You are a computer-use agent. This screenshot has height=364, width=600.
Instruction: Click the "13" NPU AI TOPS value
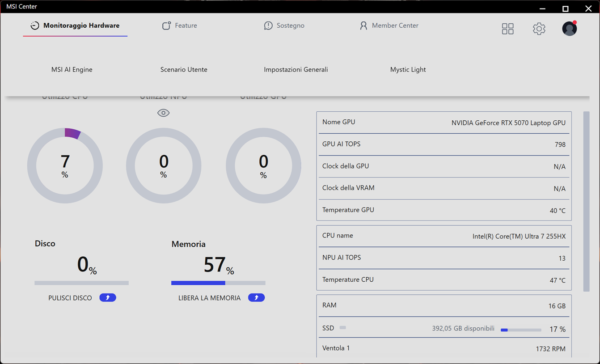click(562, 258)
